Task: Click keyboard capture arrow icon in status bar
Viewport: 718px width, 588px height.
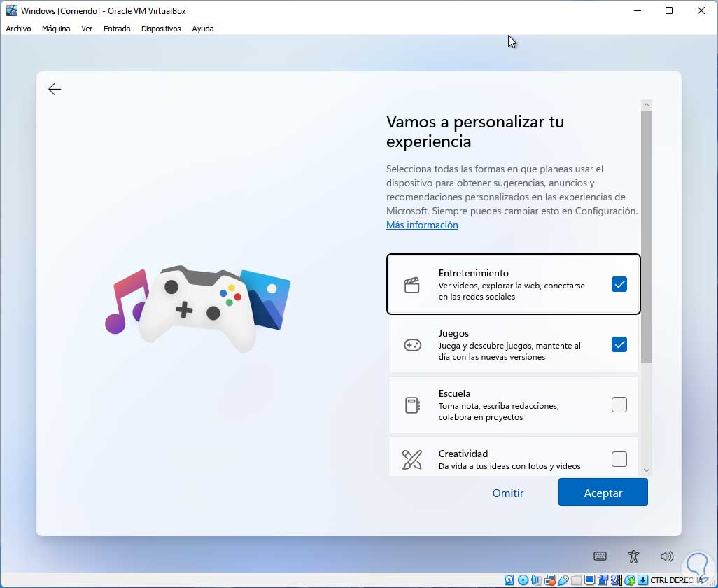Action: (642, 580)
